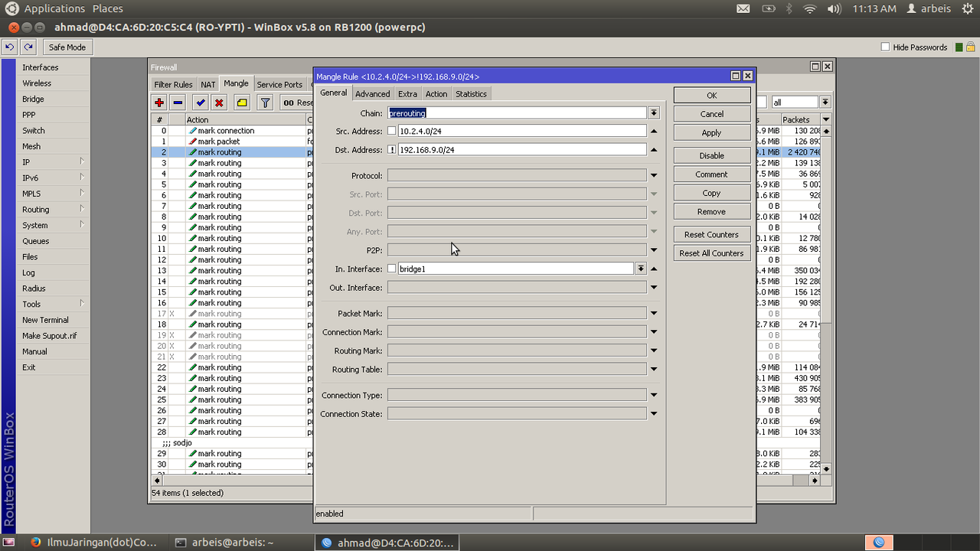980x551 pixels.
Task: Open the Filter Rules tab in Firewall
Action: [x=173, y=85]
